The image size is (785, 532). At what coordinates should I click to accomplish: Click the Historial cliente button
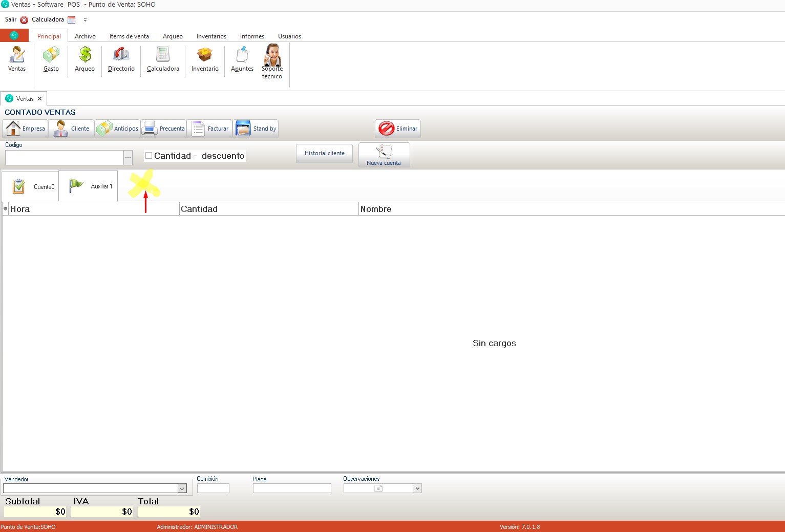tap(324, 153)
